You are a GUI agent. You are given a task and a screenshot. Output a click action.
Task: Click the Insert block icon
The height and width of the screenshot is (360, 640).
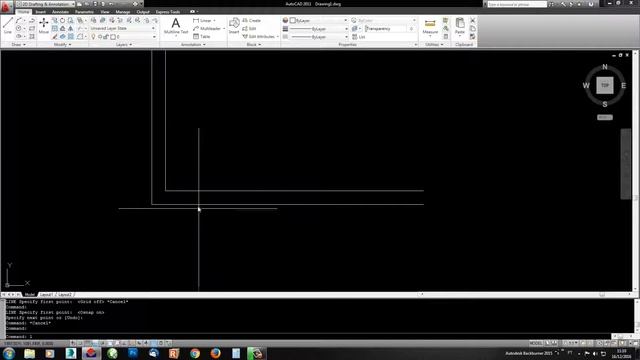click(234, 25)
